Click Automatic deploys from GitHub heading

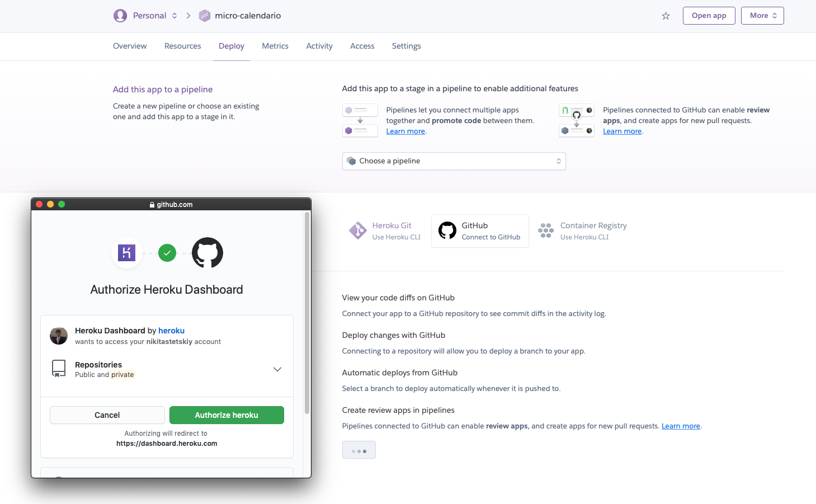[400, 373]
